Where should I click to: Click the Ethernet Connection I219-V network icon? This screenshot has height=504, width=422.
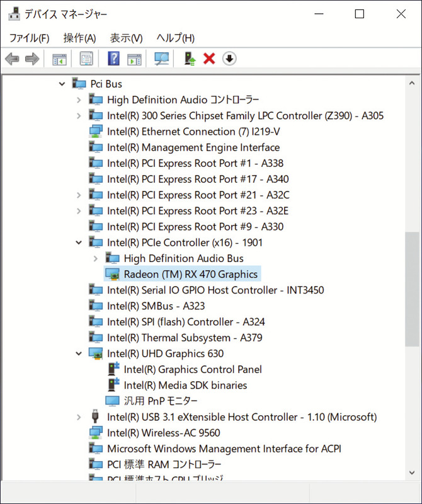96,132
